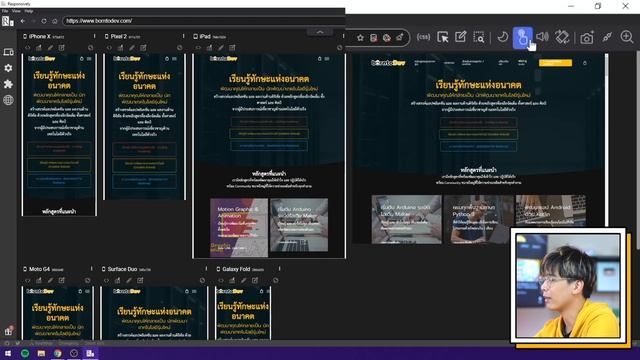Open Motion Graphic course card in iPad preview

tap(239, 227)
